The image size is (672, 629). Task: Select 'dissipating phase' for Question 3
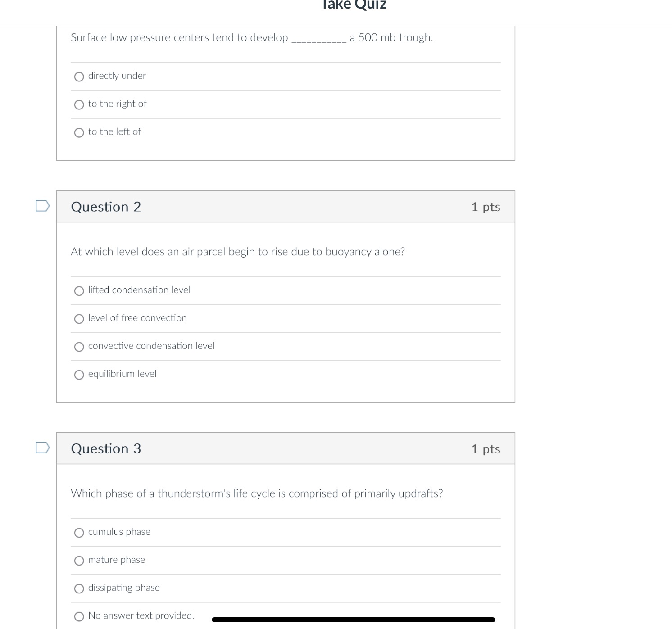(x=79, y=588)
